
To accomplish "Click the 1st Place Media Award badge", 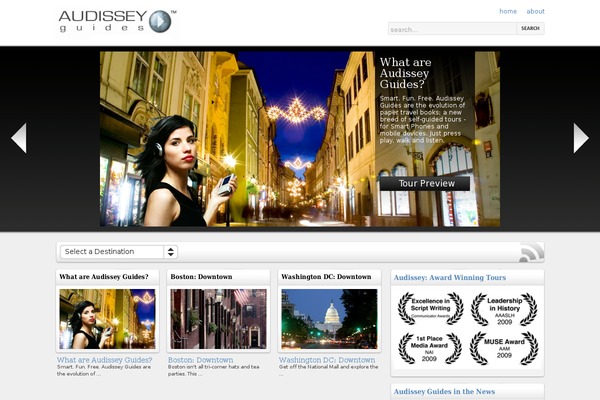I will 429,348.
